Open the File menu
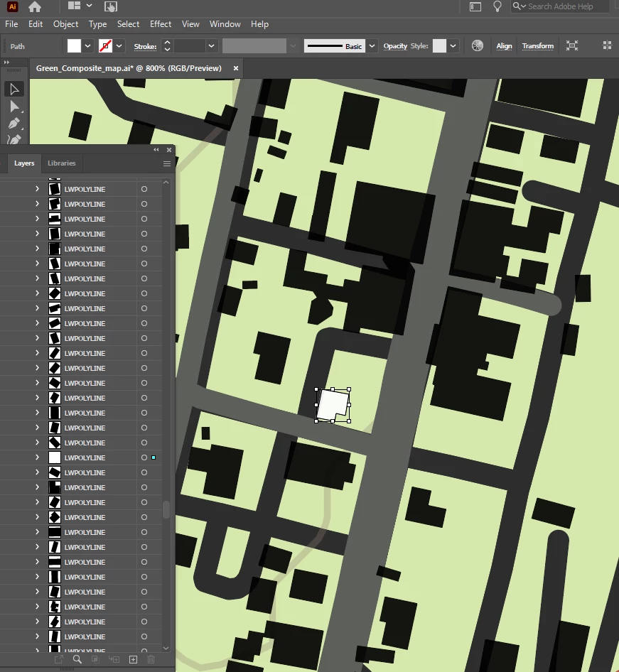 (x=11, y=24)
